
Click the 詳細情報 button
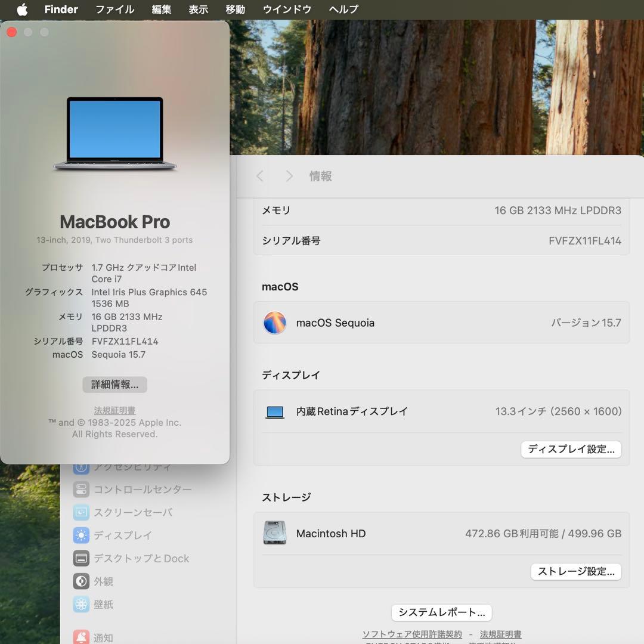point(114,385)
